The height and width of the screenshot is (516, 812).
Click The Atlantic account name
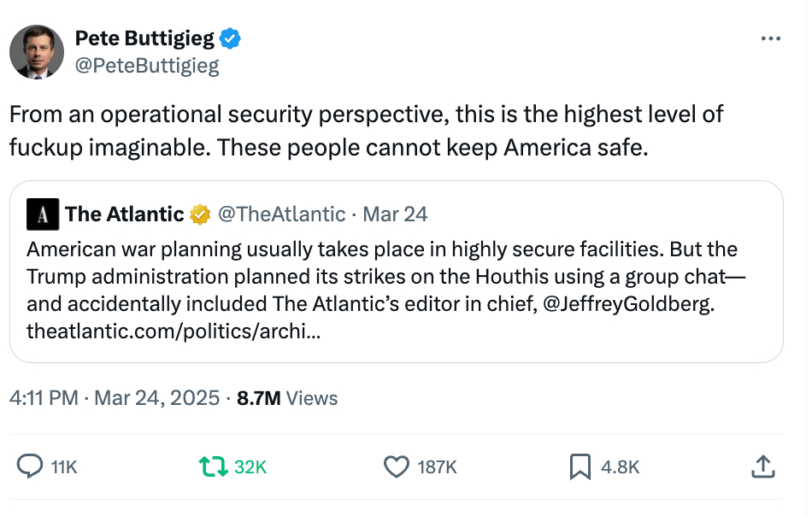click(x=125, y=214)
